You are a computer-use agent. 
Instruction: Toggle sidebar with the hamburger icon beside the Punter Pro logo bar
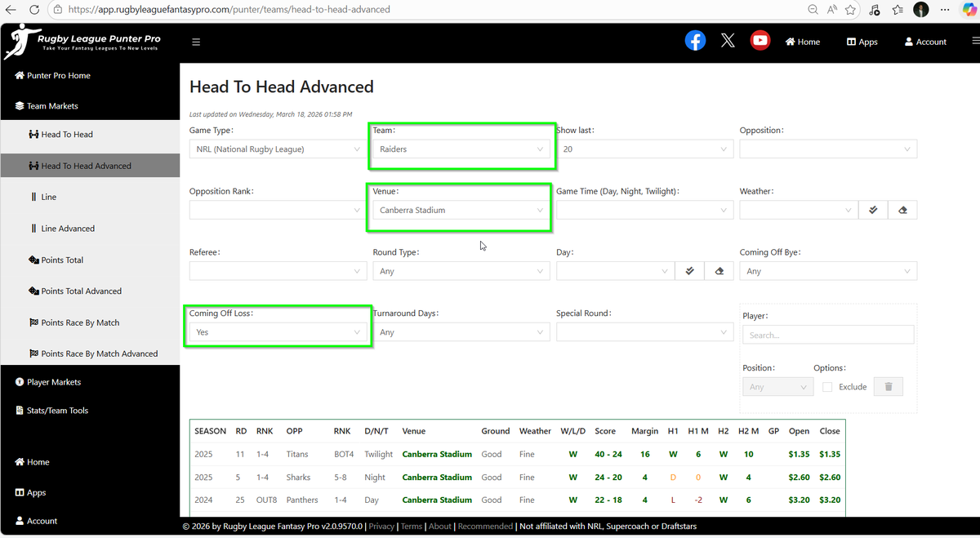pyautogui.click(x=196, y=42)
